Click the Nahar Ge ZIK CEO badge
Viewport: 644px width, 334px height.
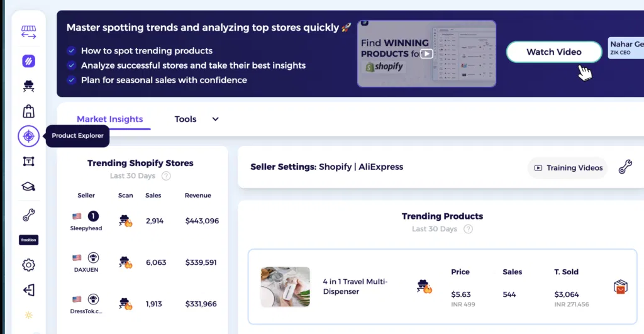click(626, 48)
